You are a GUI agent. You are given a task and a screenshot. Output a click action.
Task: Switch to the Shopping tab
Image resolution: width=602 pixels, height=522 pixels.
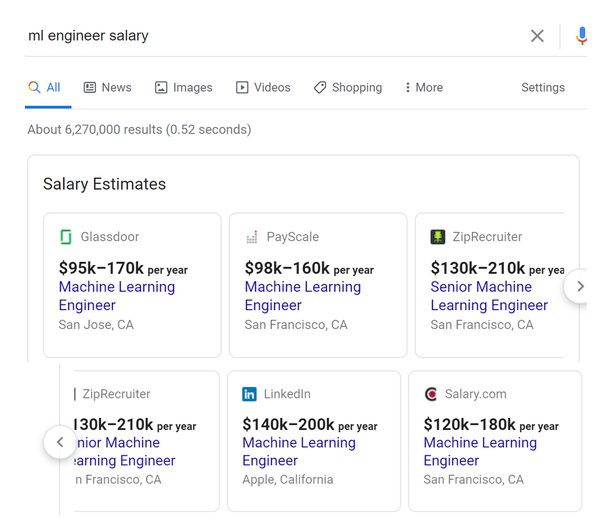coord(348,88)
